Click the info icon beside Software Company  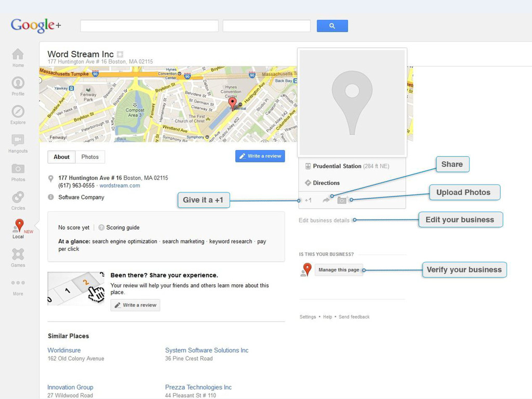(51, 197)
